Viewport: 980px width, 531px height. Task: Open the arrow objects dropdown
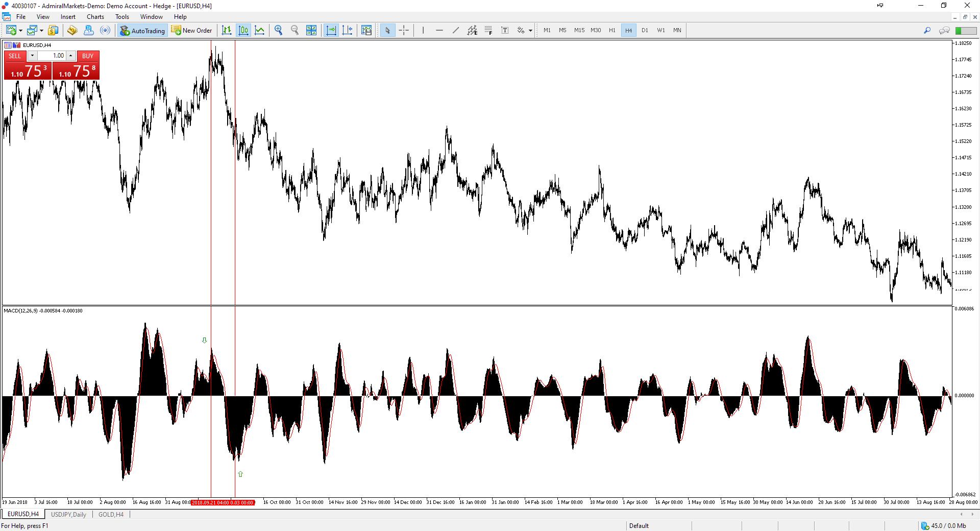click(x=530, y=31)
